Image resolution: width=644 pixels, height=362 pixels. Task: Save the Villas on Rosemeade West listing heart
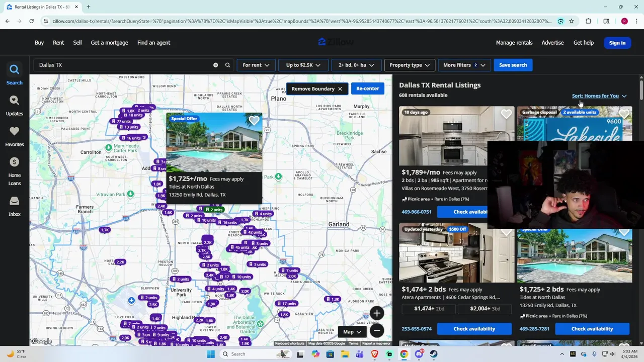point(506,114)
